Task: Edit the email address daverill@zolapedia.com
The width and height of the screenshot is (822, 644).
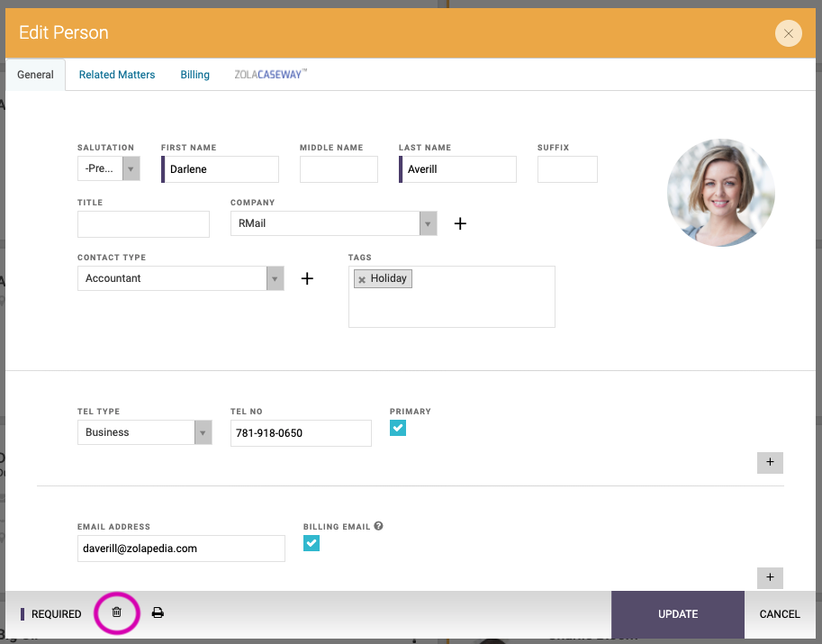Action: pos(181,549)
